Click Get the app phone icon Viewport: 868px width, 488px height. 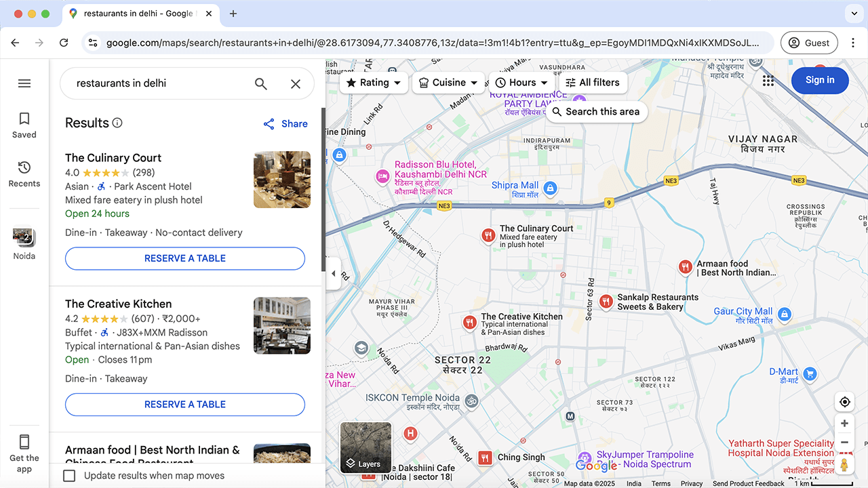(x=24, y=442)
